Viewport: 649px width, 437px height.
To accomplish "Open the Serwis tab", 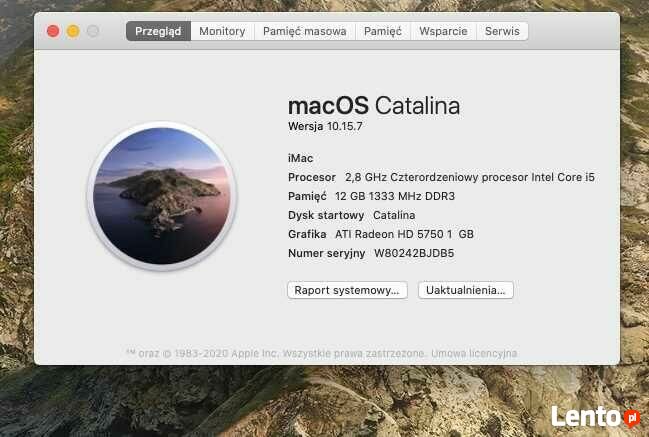I will click(502, 31).
